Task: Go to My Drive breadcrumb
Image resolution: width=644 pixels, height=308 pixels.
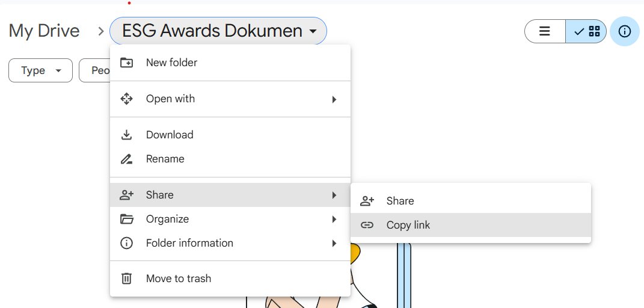Action: pos(44,31)
